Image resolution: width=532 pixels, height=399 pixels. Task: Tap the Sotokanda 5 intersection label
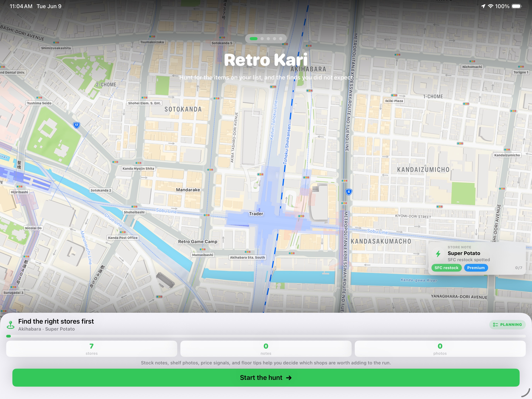222,43
